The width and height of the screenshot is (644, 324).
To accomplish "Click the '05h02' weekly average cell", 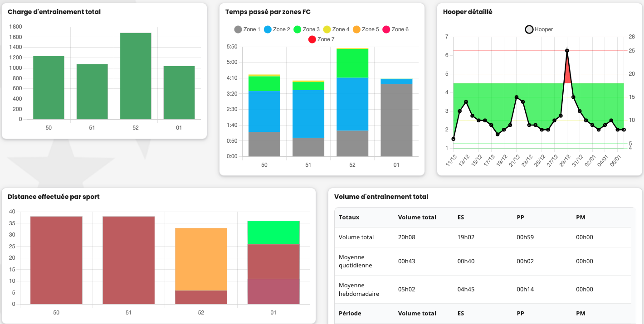I will (406, 290).
